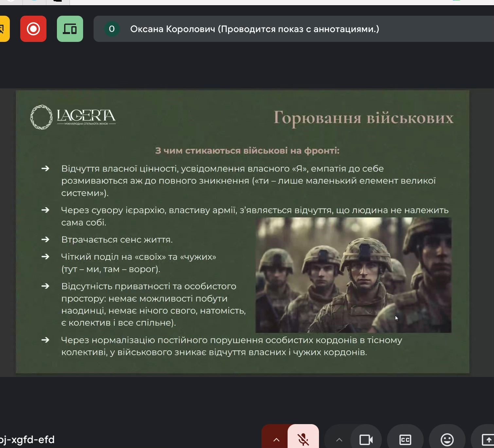
Task: Click the meeting code ending in xgfd-efd
Action: 27,439
